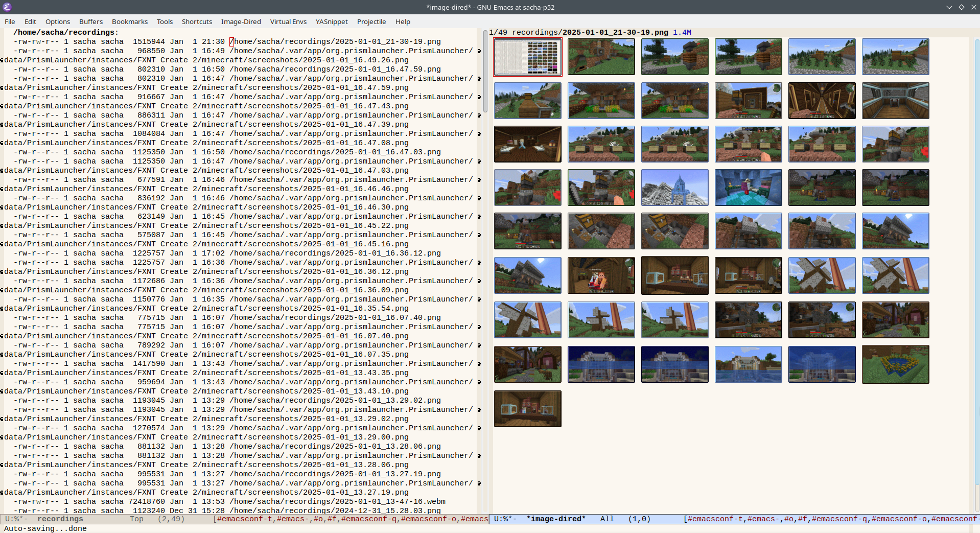Click the All position indicator in mode line
Viewport: 980px width, 533px height.
pos(607,519)
